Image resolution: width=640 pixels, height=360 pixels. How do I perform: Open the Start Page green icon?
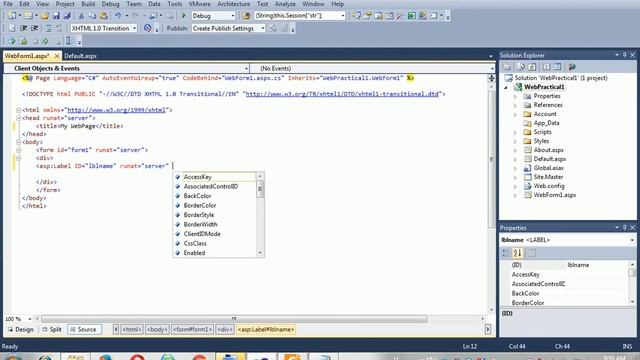pos(411,16)
